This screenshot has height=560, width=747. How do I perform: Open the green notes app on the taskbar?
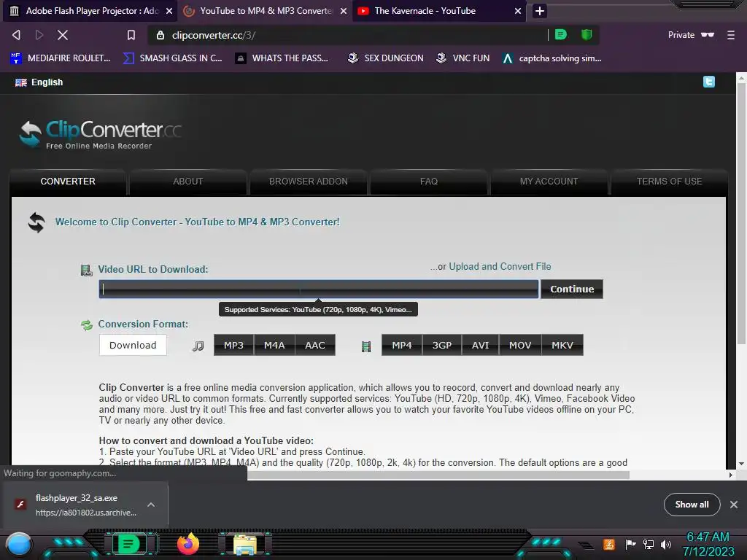point(128,544)
